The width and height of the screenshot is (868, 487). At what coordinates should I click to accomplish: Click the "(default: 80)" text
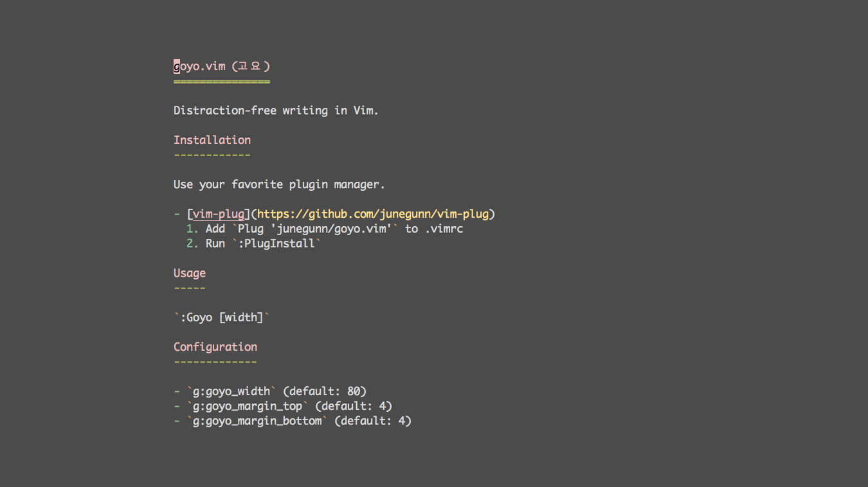tap(325, 391)
